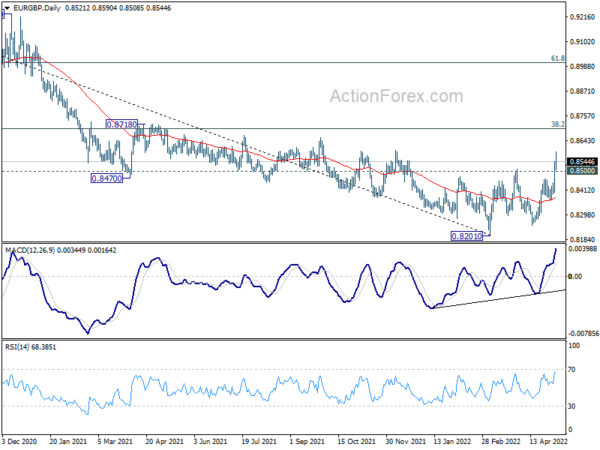Click the 30 Nov 2021 date label

(405, 442)
